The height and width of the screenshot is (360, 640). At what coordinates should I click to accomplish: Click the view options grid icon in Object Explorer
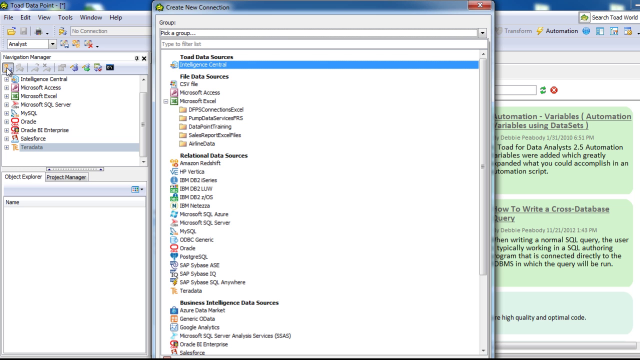click(135, 189)
